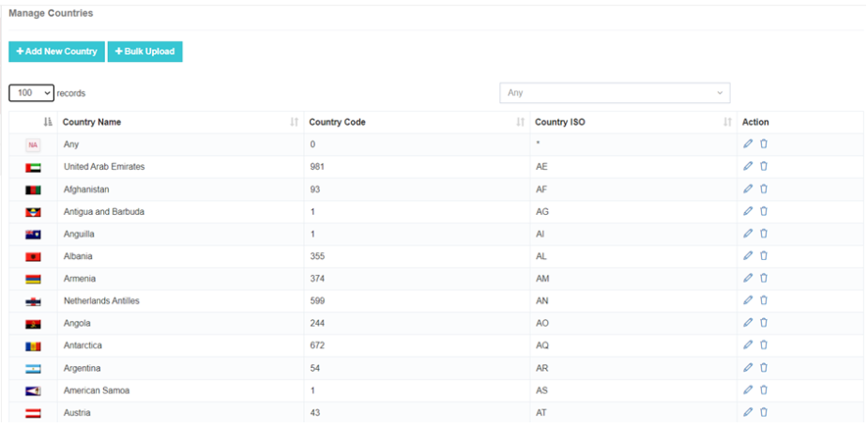Click ISO code AM
Viewport: 868px width, 442px height.
[x=542, y=279]
